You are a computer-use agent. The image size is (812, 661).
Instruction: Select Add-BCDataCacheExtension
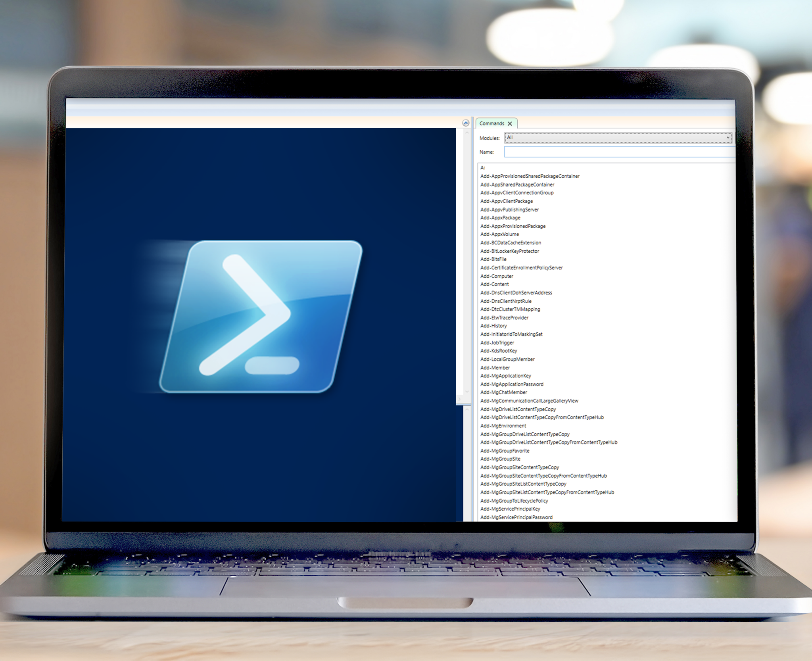point(511,243)
